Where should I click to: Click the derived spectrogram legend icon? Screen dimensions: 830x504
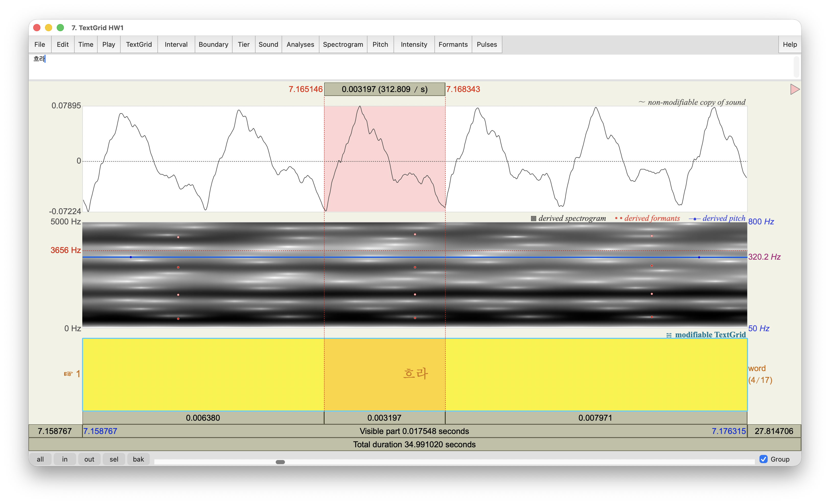tap(533, 219)
